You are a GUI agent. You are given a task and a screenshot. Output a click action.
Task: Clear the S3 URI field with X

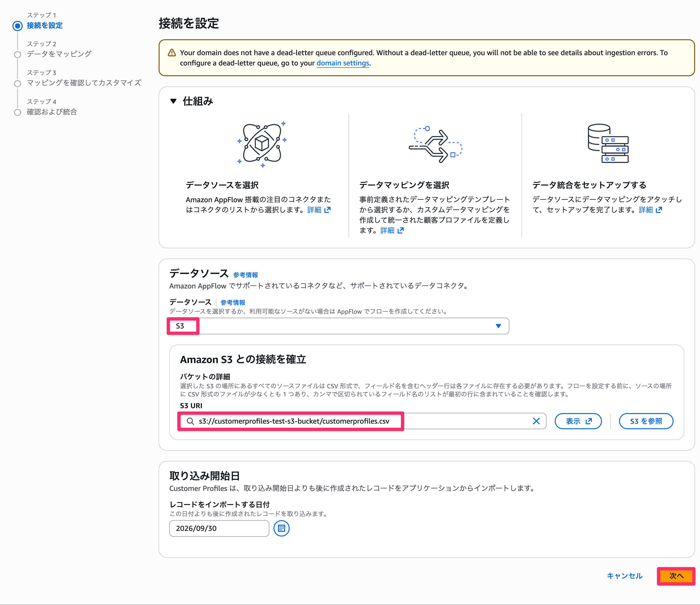point(536,421)
